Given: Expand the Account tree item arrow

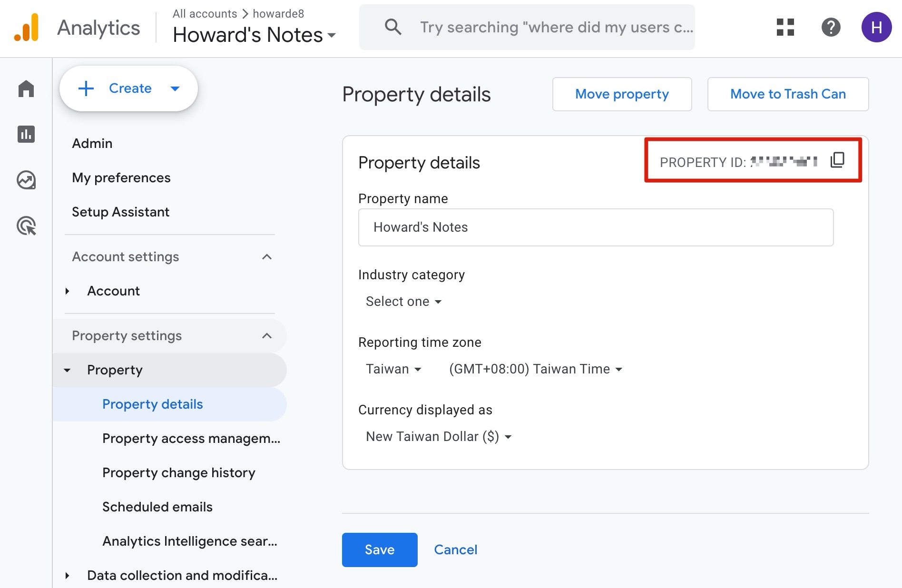Looking at the screenshot, I should (67, 291).
